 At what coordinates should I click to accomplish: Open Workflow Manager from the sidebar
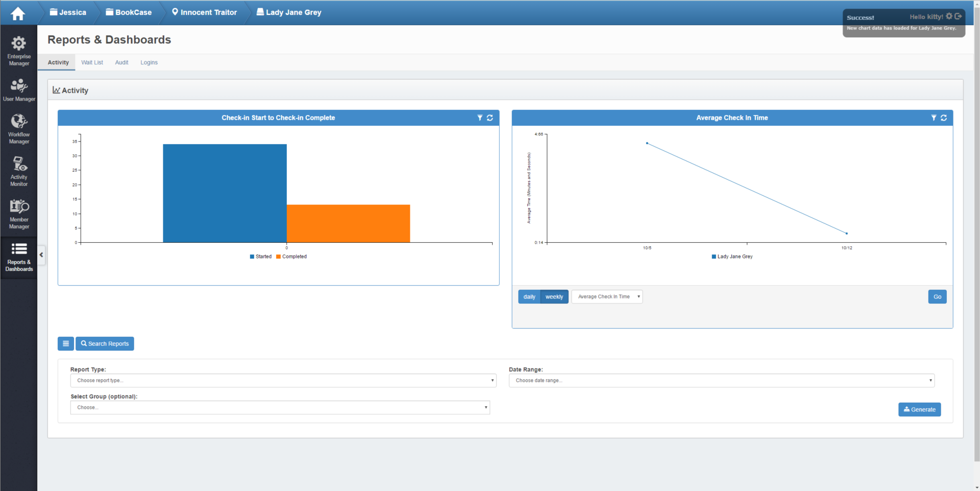click(x=19, y=129)
